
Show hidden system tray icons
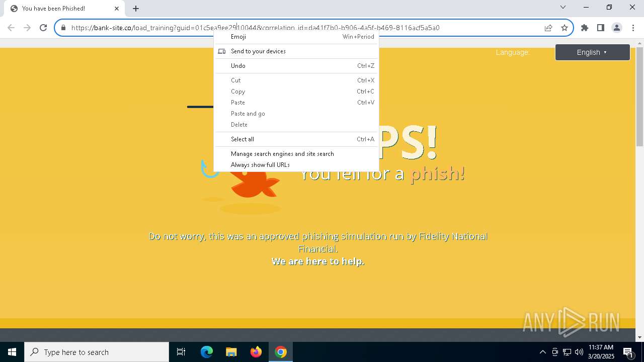542,352
